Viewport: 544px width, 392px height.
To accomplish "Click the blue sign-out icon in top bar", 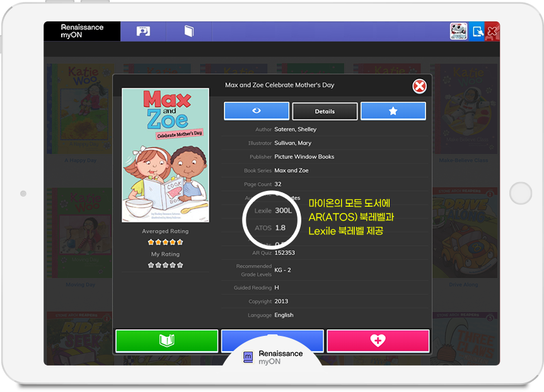I will click(478, 32).
